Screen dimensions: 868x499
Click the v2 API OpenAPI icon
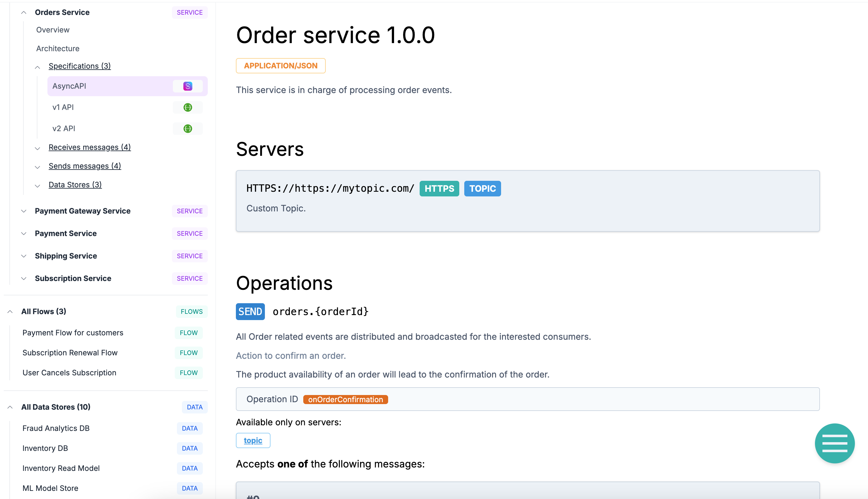[188, 129]
